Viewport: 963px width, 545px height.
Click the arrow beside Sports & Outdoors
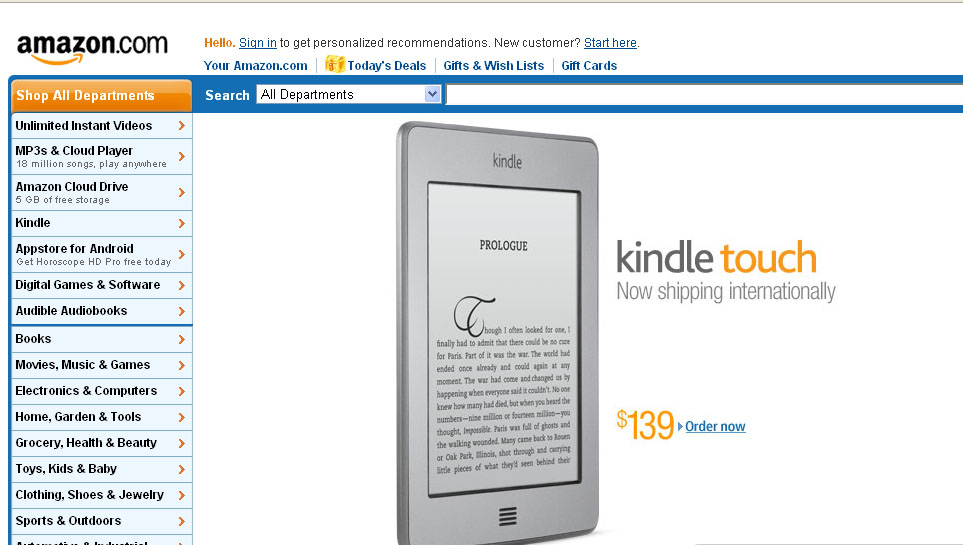[x=181, y=521]
